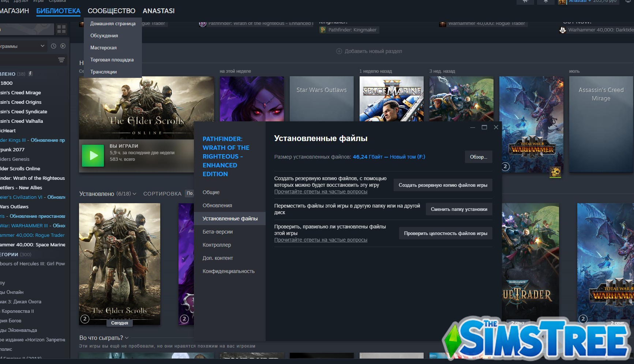Open the Space Marine II game thumbnail
Image resolution: width=634 pixels, height=364 pixels.
[x=391, y=99]
